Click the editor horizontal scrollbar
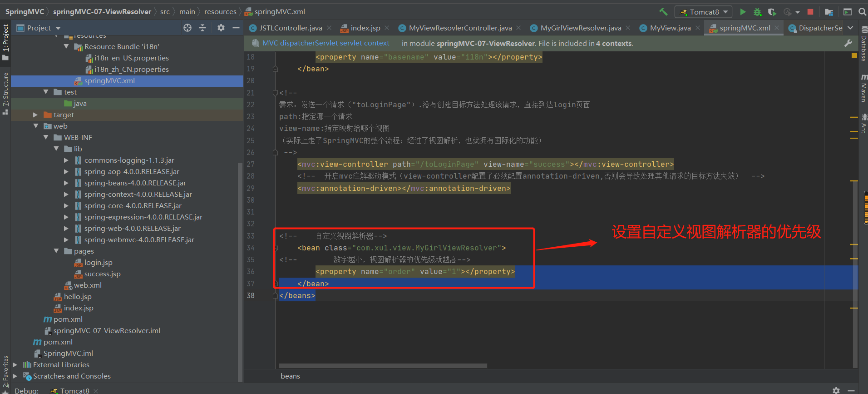This screenshot has height=394, width=868. pyautogui.click(x=383, y=366)
